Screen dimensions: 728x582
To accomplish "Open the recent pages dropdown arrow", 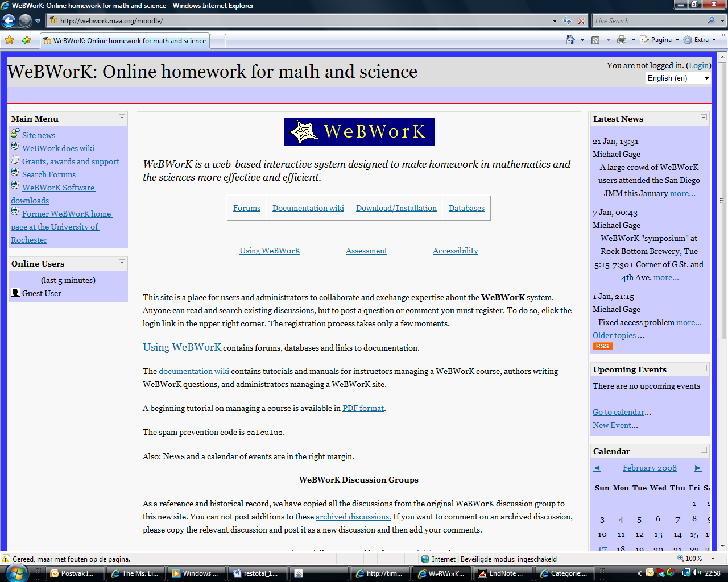I will pyautogui.click(x=38, y=21).
